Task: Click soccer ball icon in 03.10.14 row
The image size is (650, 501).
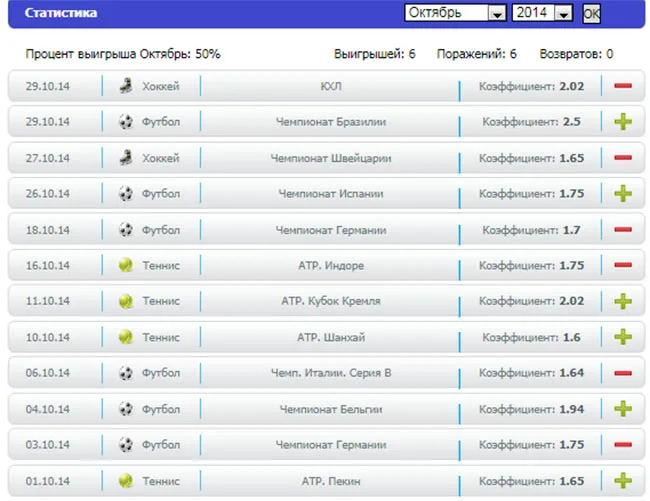Action: (126, 445)
